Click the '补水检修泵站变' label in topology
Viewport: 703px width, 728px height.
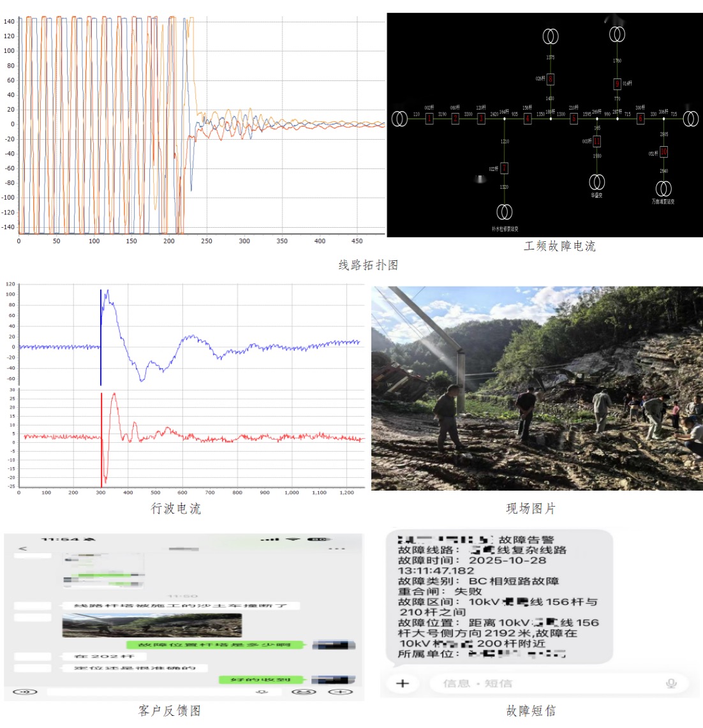[x=505, y=229]
